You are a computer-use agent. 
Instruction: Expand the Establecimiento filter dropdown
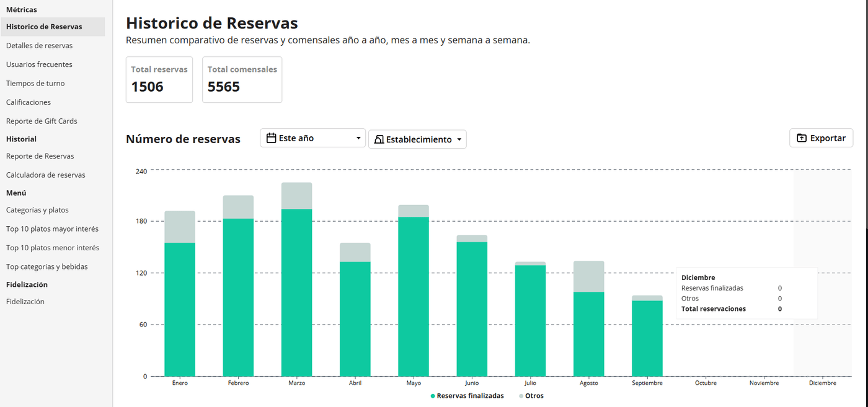pos(417,139)
